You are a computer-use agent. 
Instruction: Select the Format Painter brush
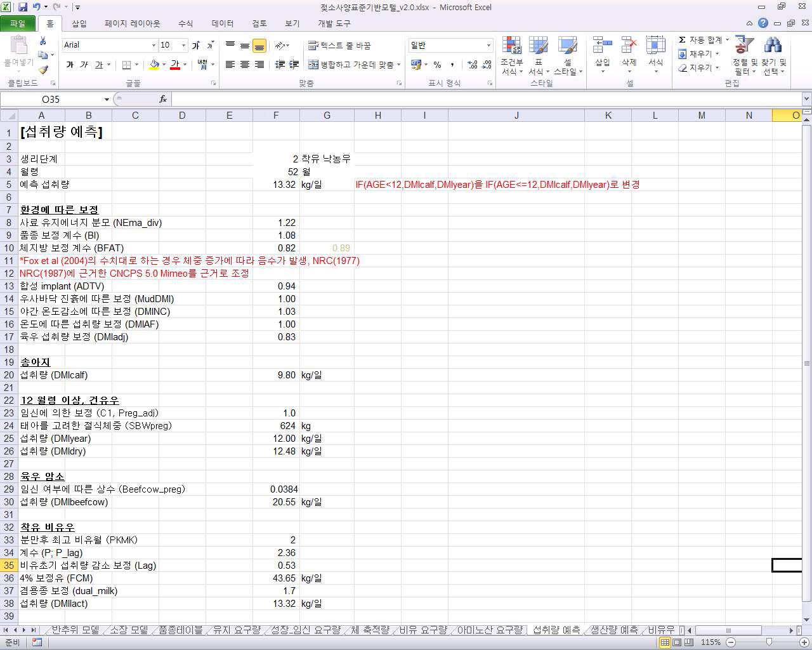point(43,70)
